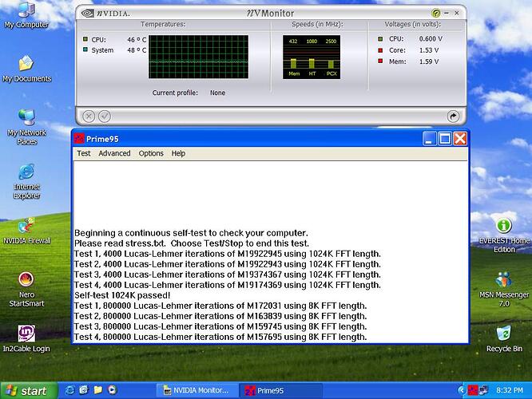532x399 pixels.
Task: Open Prime95 Advanced menu
Action: (x=114, y=153)
